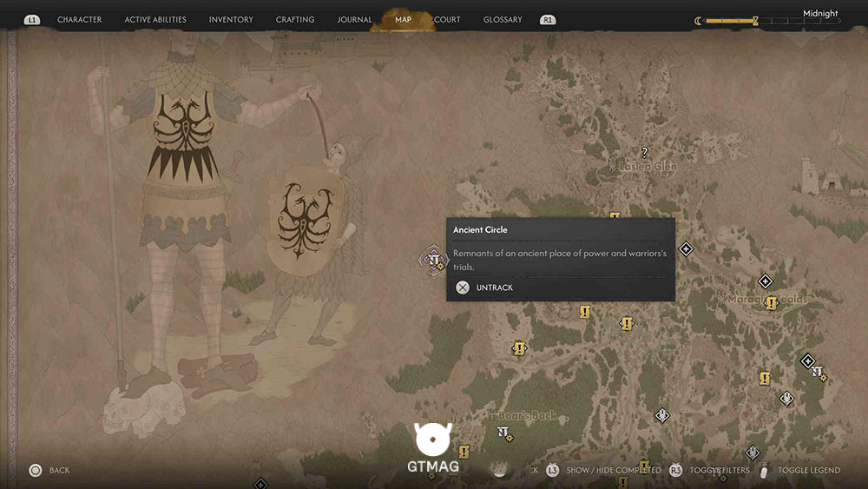The image size is (868, 489).
Task: Select the tracked purple Ancient Circle map marker
Action: point(434,260)
